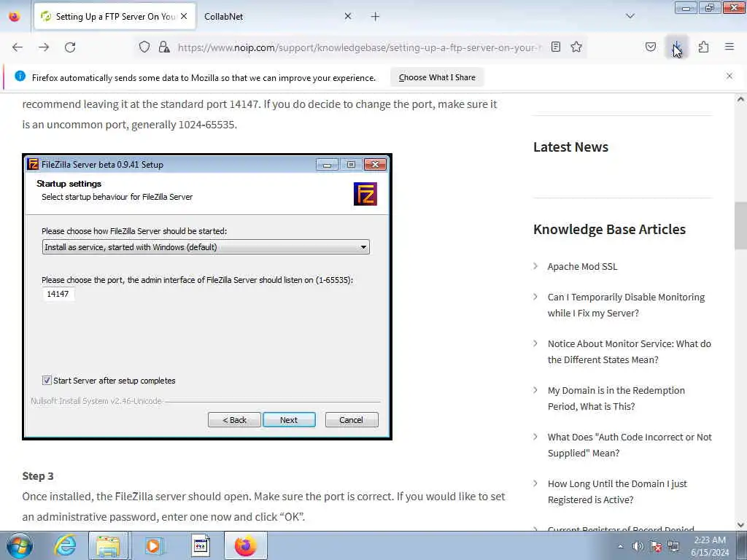Open the taskbar clock and date
The image size is (747, 560).
[710, 545]
